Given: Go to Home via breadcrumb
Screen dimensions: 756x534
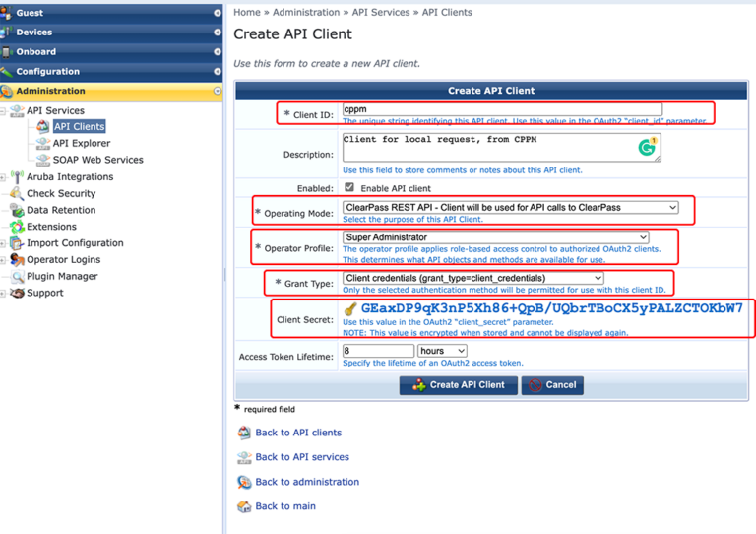Looking at the screenshot, I should 247,13.
